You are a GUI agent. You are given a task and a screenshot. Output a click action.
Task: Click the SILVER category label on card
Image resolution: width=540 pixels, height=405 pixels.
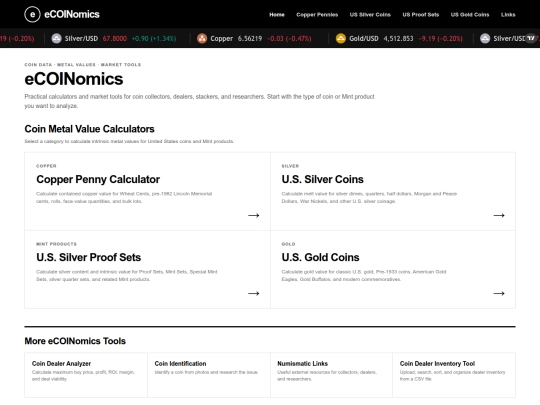(x=290, y=166)
